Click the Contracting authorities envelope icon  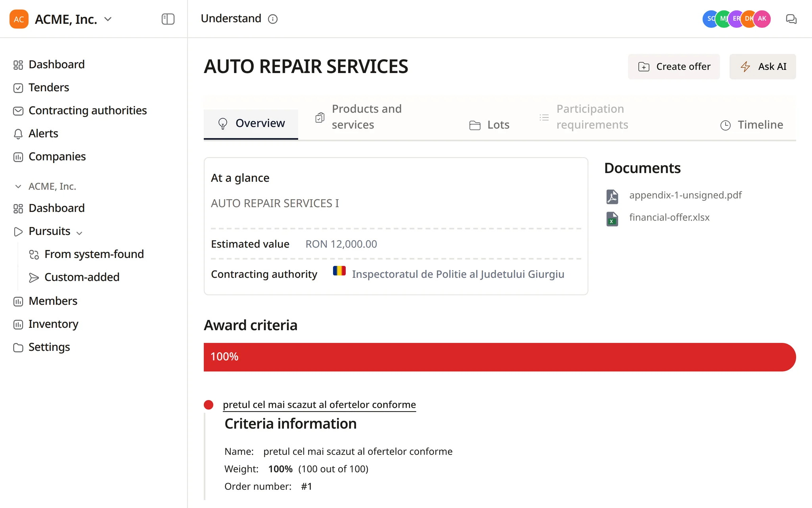pyautogui.click(x=18, y=111)
